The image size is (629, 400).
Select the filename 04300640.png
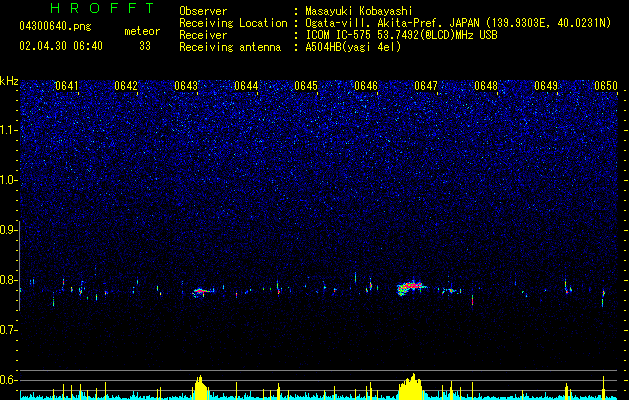55,26
